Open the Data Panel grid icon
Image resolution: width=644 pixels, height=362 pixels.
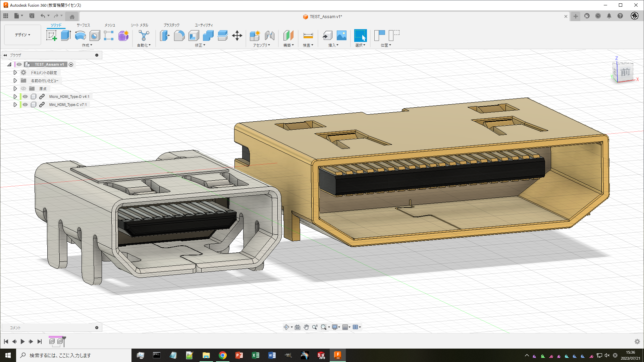point(6,16)
